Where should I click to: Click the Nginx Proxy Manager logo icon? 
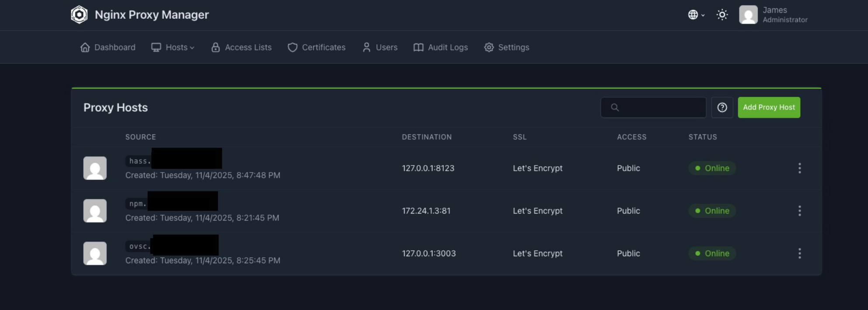(79, 14)
